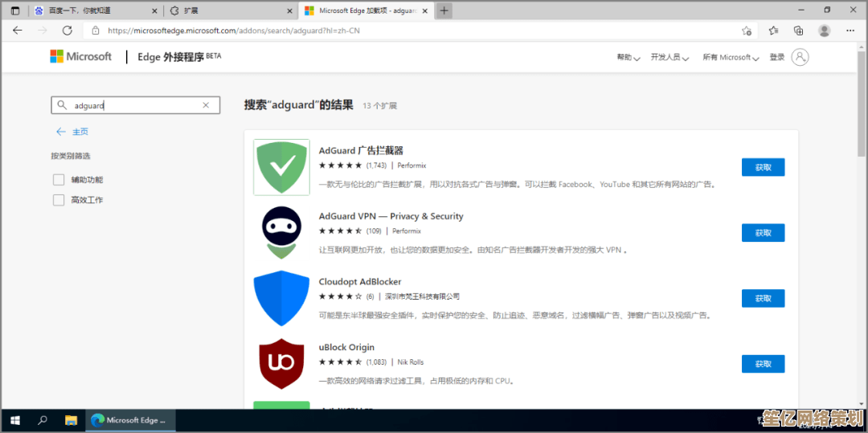This screenshot has height=433, width=868.
Task: Click the Nik Rolls publisher name
Action: [411, 362]
